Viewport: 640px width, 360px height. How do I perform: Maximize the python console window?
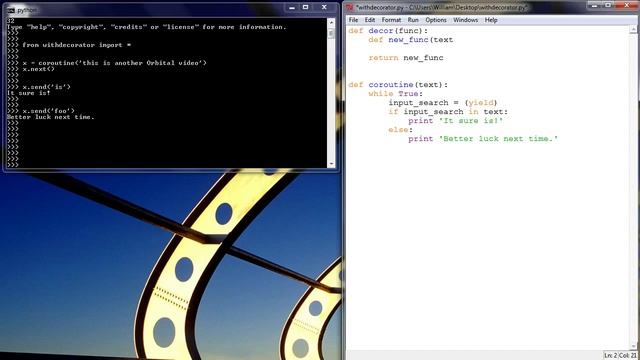pyautogui.click(x=305, y=7)
